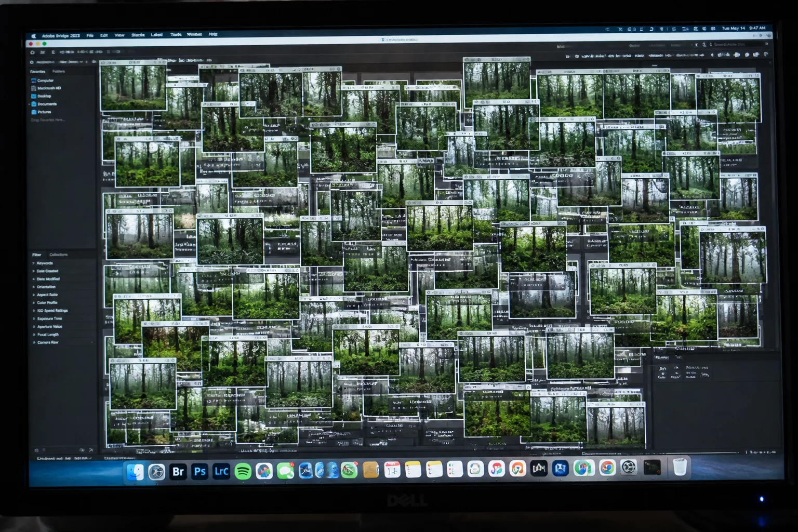Expand the Focal Length filter
This screenshot has width=798, height=532.
coord(34,335)
